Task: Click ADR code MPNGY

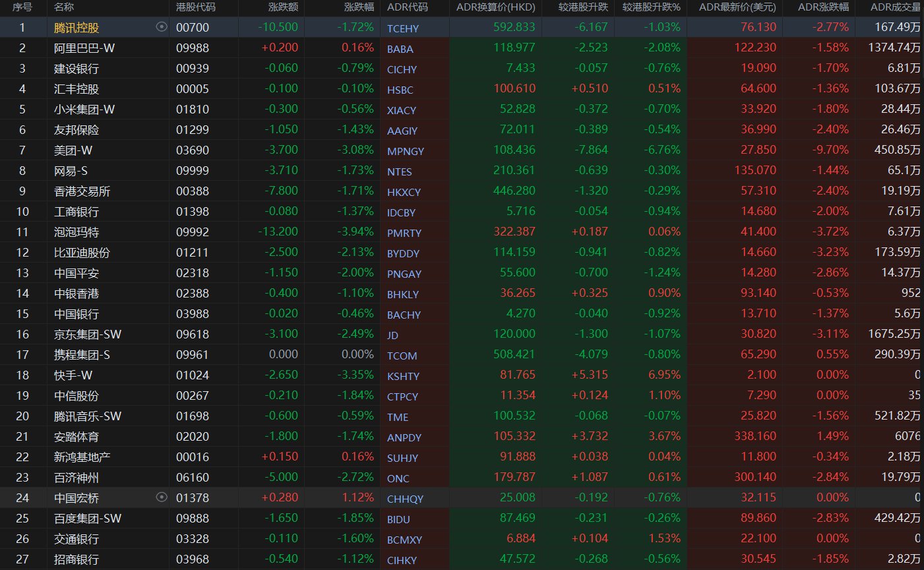Action: [406, 151]
